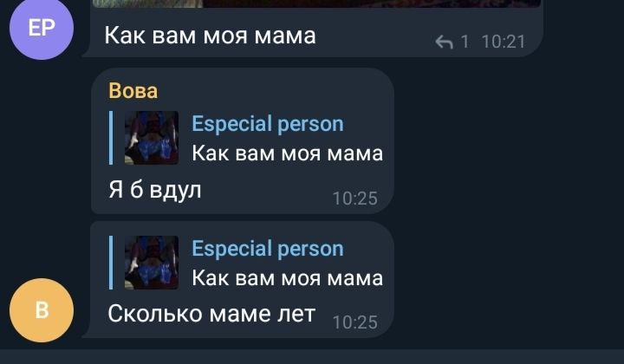Open the orange B profile avatar
The width and height of the screenshot is (624, 364).
coord(42,310)
